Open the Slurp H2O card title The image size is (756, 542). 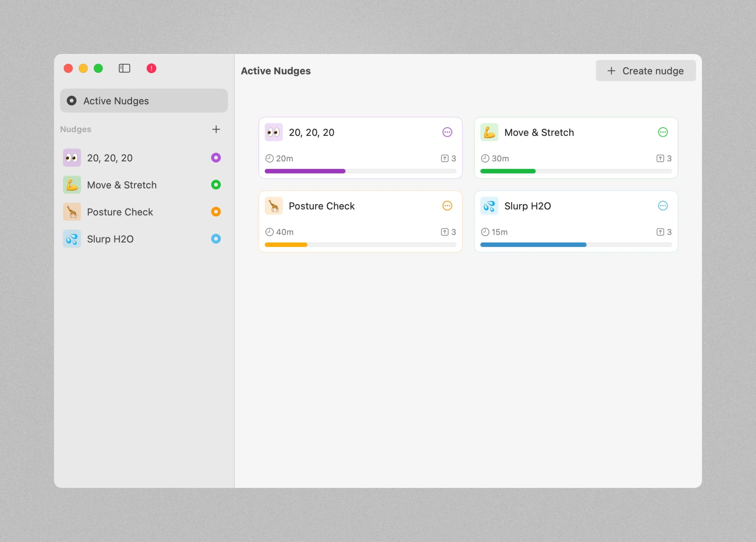point(527,206)
